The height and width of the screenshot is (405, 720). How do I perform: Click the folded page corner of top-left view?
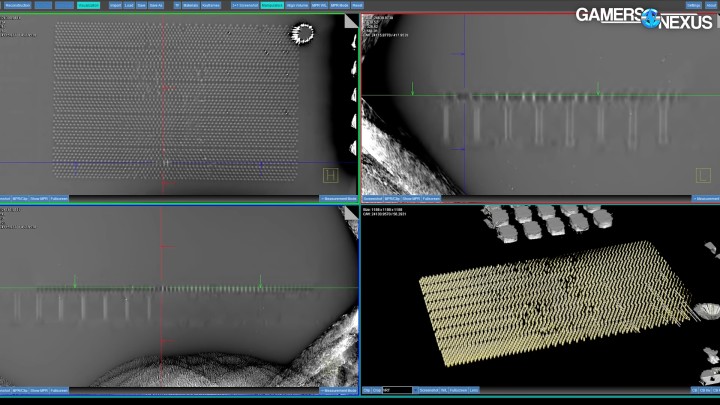point(350,20)
